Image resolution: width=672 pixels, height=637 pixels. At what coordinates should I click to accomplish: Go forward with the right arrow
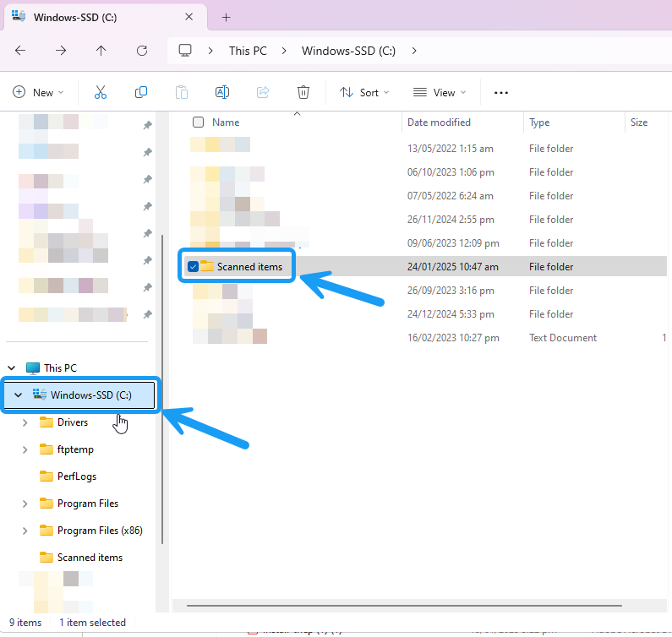click(61, 51)
